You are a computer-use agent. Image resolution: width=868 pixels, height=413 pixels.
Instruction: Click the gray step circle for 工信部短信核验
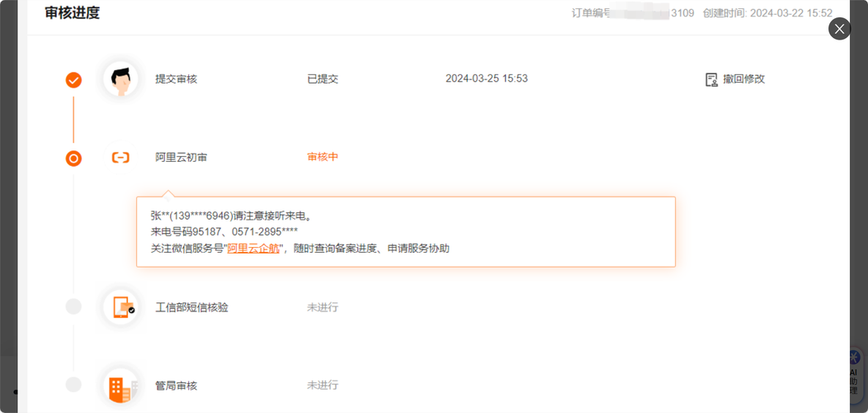tap(73, 306)
